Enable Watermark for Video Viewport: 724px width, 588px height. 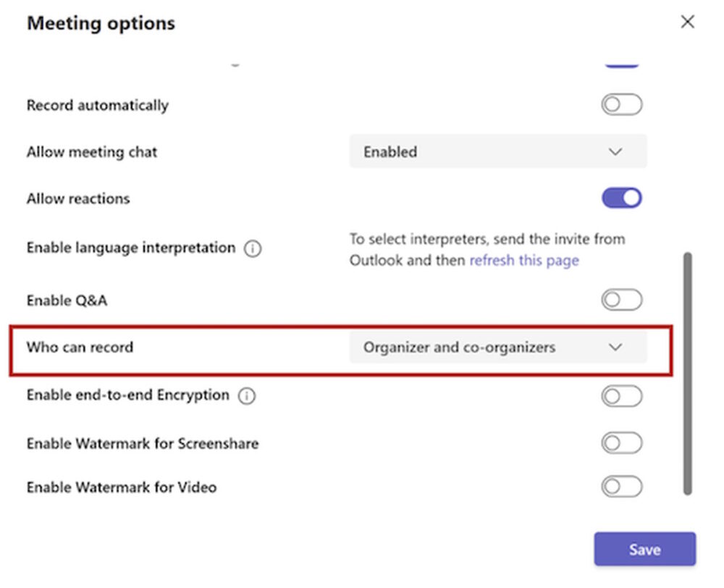[621, 487]
